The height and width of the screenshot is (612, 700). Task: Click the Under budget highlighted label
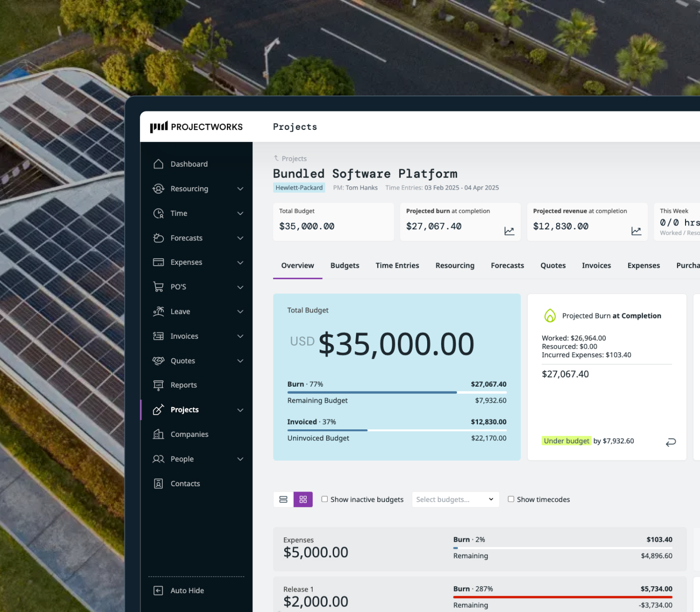click(x=567, y=441)
